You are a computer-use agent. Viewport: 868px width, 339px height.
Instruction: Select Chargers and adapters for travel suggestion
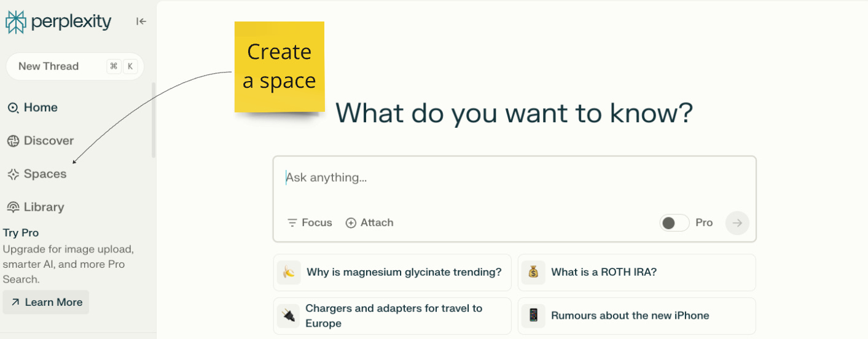click(x=392, y=316)
